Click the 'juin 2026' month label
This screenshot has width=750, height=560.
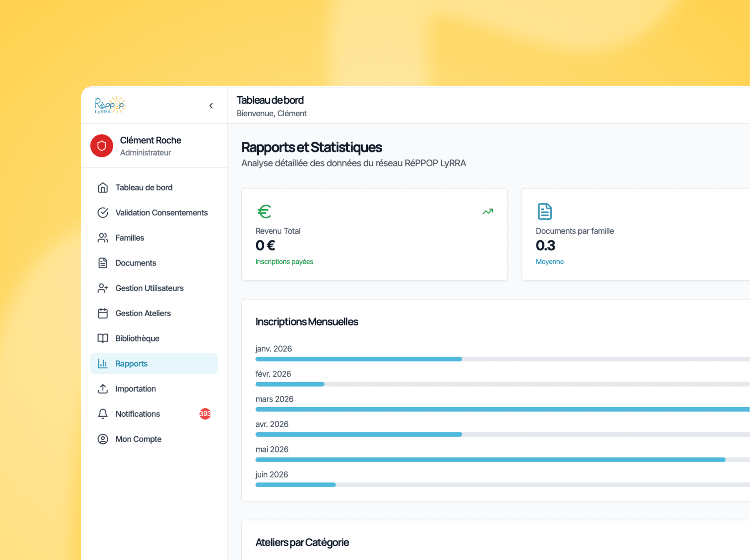tap(272, 475)
